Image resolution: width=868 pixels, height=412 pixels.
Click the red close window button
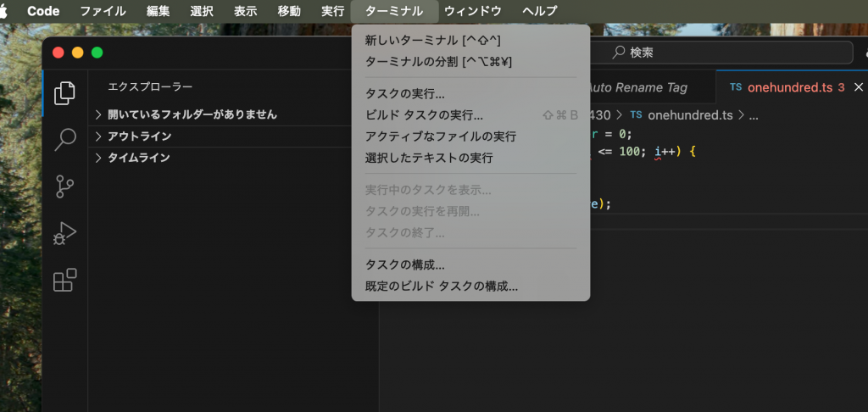coord(58,53)
